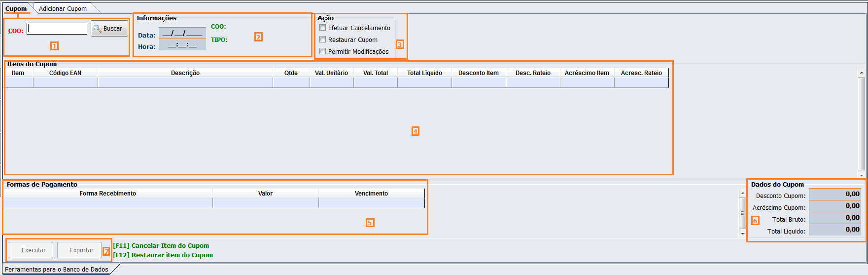Click the Hora time field
868x275 pixels.
182,45
